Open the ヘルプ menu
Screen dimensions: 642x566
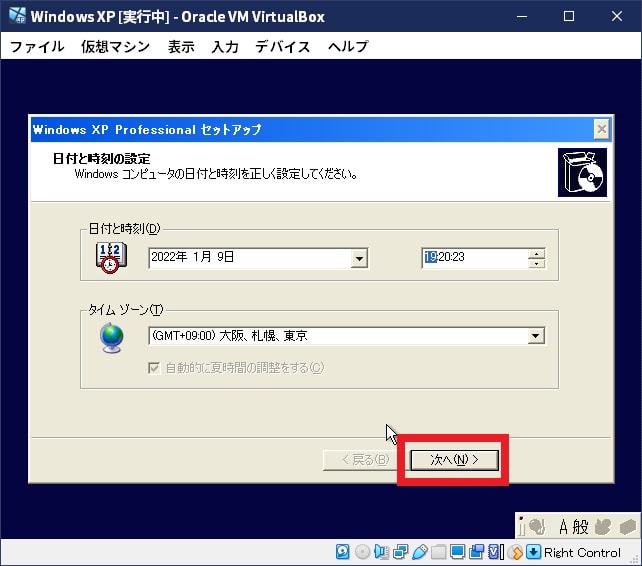pos(348,46)
